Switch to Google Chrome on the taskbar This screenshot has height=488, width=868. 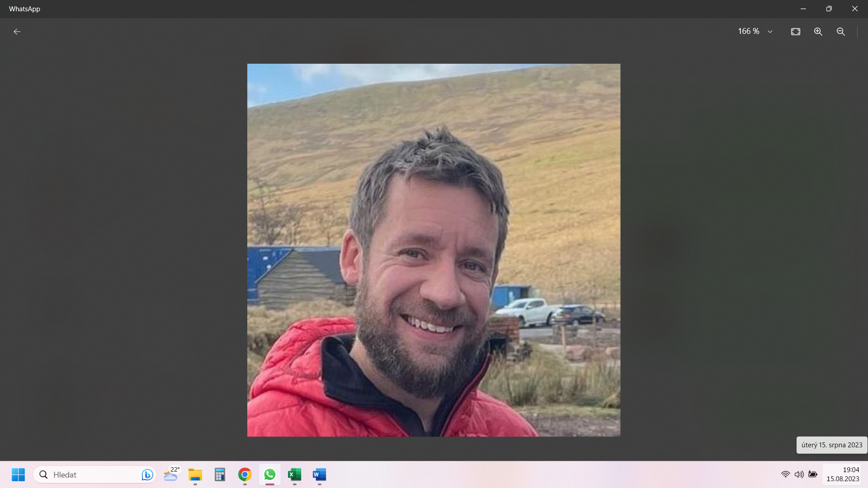245,474
